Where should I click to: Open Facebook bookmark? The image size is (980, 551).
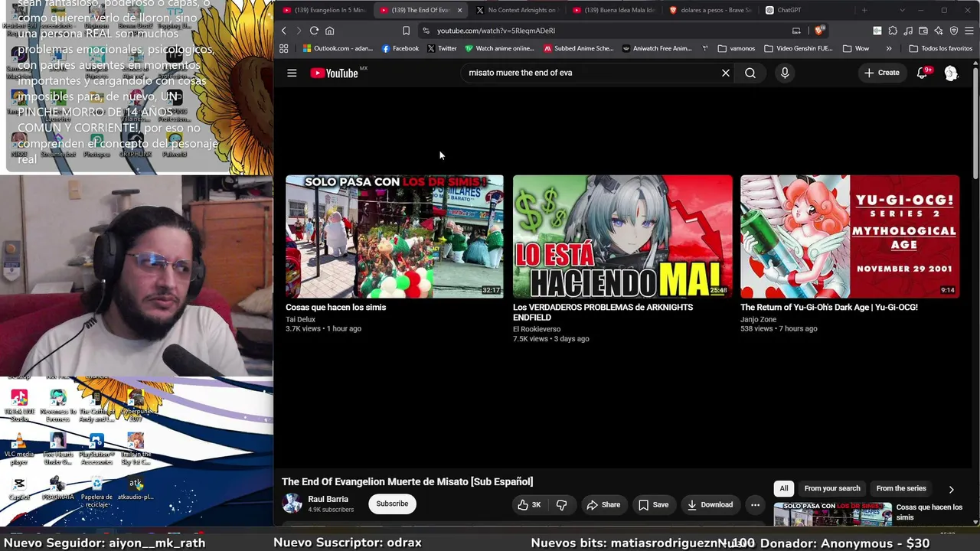point(400,48)
